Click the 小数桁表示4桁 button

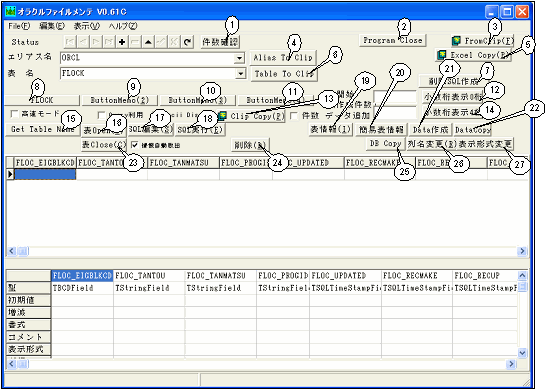coord(453,112)
